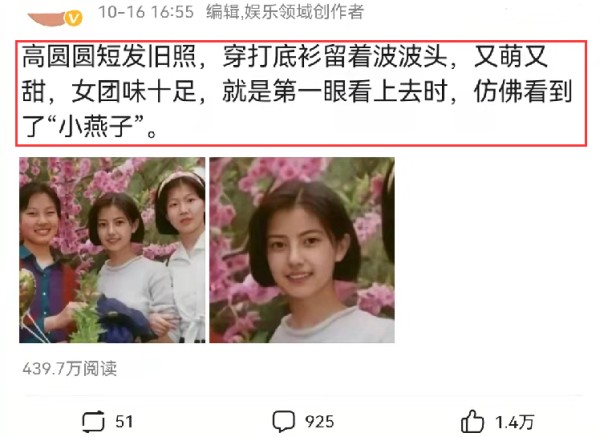Open comments via the speech bubble icon
600x437 pixels.
point(284,422)
